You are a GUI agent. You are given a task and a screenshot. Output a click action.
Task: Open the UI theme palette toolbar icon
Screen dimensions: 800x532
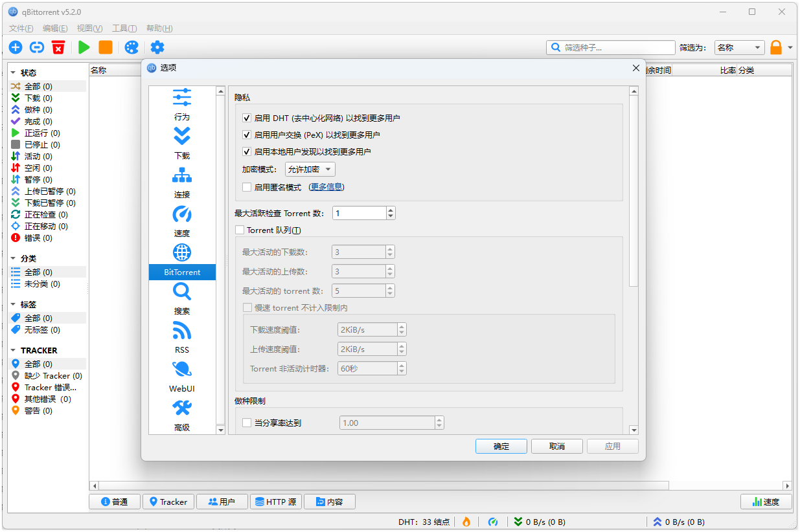(x=131, y=47)
